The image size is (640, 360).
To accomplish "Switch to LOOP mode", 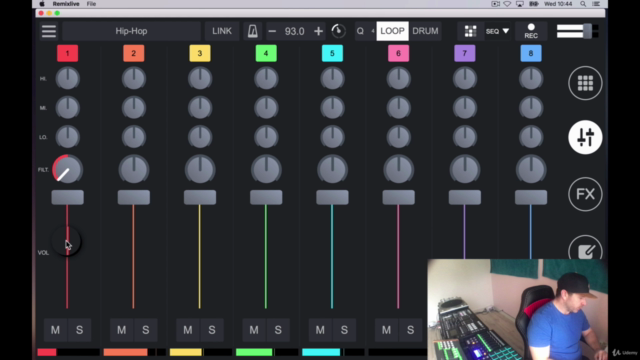I will [x=392, y=31].
